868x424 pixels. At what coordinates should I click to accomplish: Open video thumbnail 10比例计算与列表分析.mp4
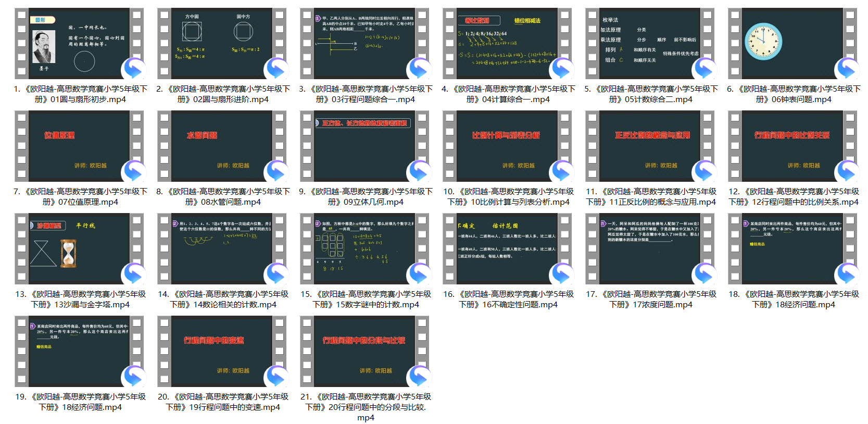point(507,146)
